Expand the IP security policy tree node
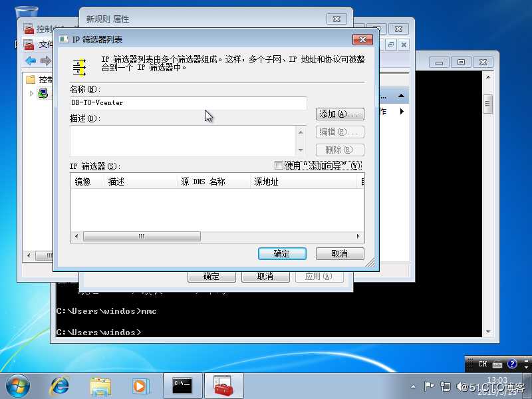Viewport: 532px width, 399px height. 31,93
